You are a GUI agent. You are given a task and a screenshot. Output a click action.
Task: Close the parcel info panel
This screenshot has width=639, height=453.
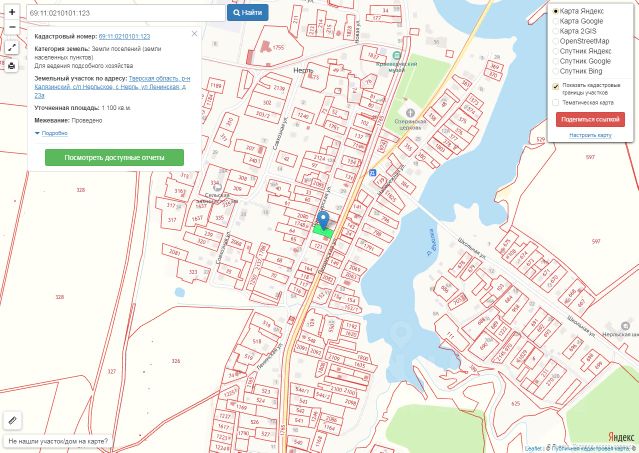pos(194,34)
